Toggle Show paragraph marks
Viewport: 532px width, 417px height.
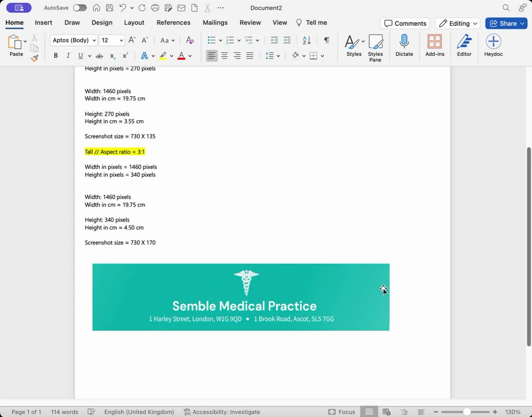point(327,40)
